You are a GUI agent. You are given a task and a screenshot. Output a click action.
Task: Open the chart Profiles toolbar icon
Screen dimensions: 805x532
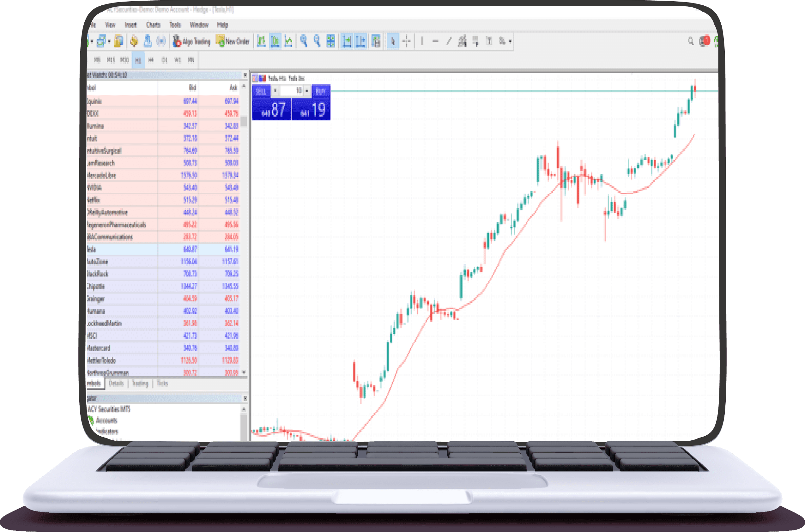pos(101,41)
